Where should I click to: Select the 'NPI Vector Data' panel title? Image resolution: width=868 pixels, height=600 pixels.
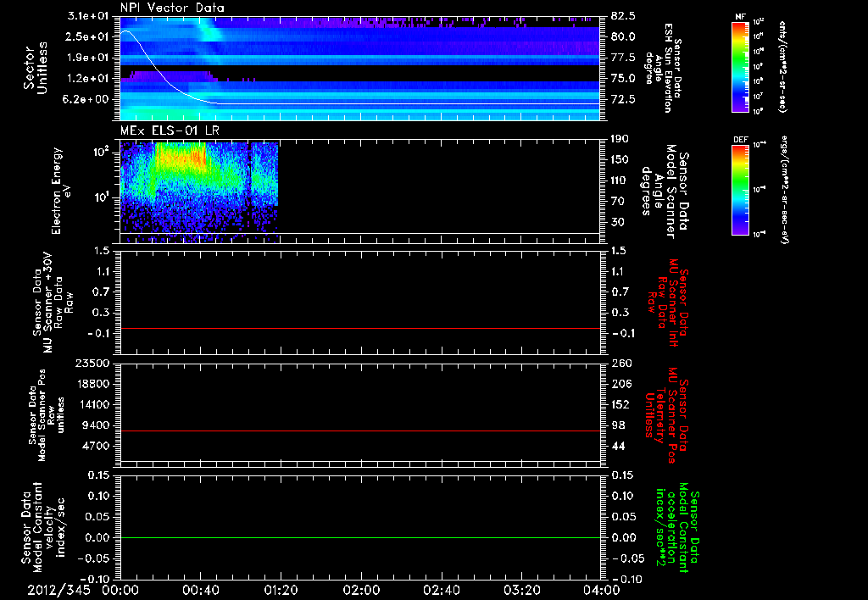pyautogui.click(x=172, y=8)
